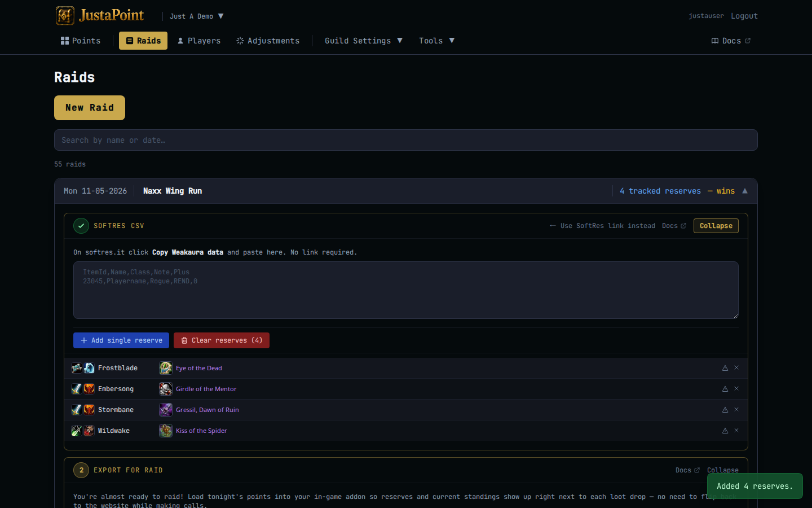This screenshot has height=508, width=812.
Task: Click the New Raid button
Action: [x=90, y=108]
